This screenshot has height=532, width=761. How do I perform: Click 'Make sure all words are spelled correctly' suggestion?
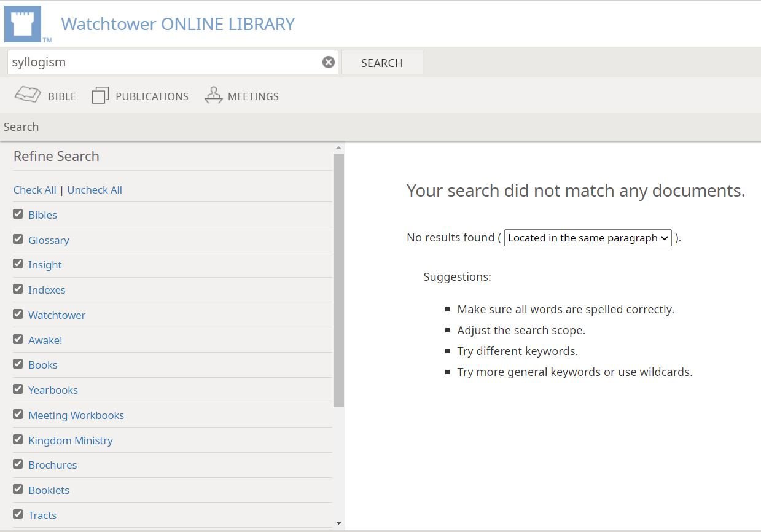(x=566, y=310)
